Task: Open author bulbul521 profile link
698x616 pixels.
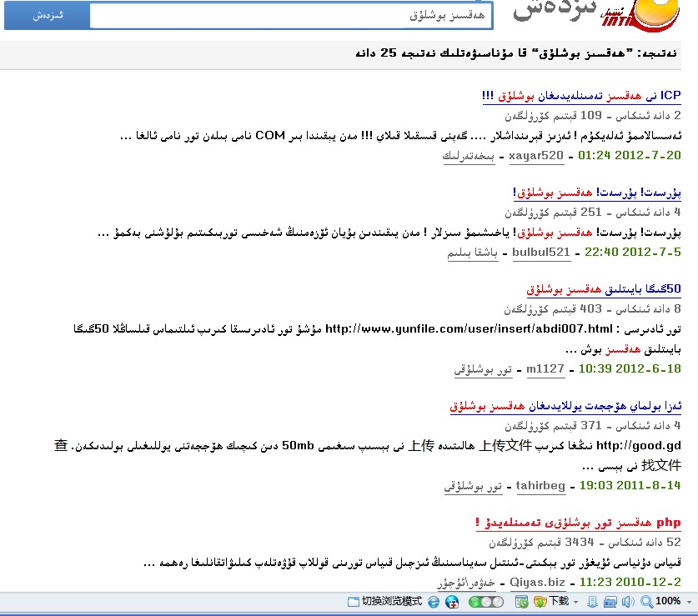Action: 541,253
